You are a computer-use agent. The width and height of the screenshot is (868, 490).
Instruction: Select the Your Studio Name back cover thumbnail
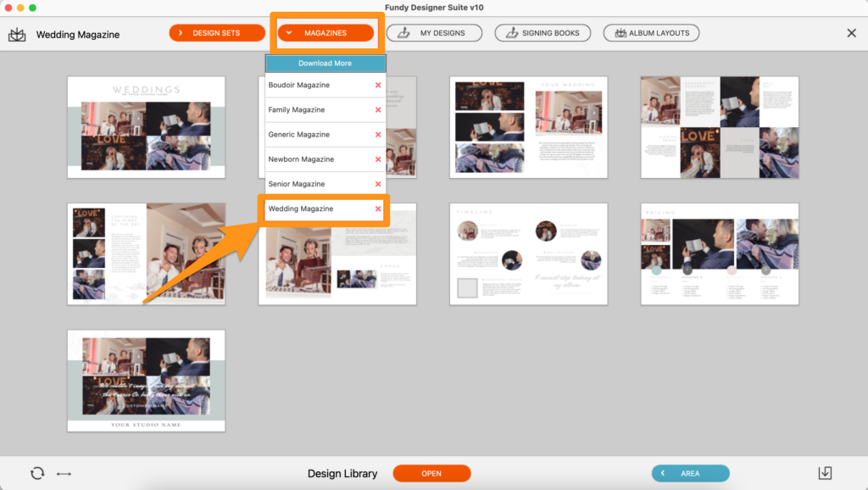(146, 381)
